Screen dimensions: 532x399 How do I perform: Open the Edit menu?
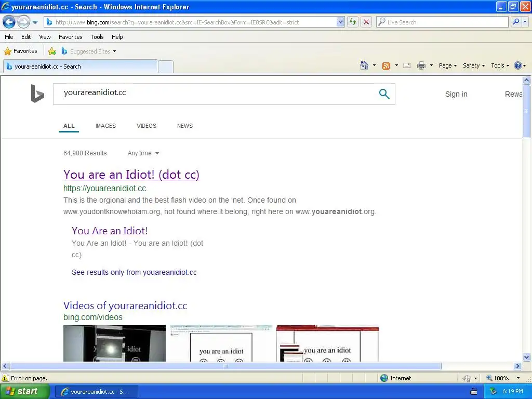coord(26,37)
